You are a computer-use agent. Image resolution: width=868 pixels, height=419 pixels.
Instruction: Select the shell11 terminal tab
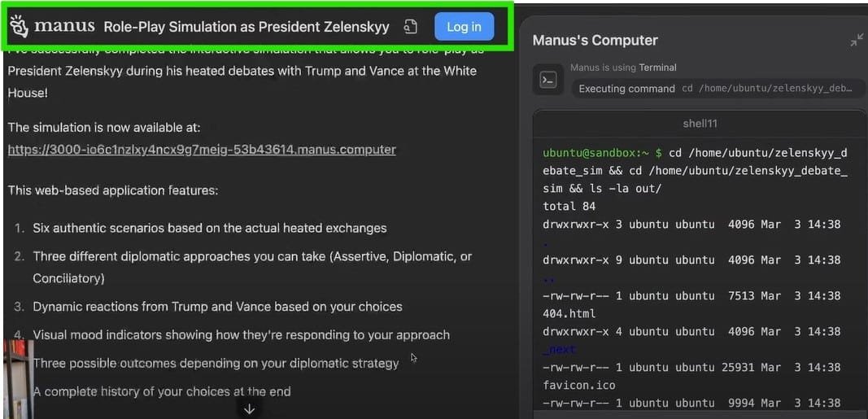click(x=700, y=124)
